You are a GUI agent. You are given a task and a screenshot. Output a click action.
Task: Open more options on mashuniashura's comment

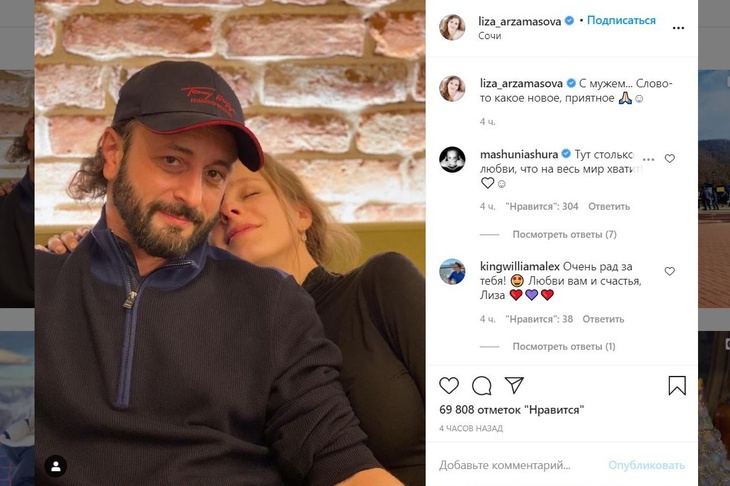[x=649, y=158]
